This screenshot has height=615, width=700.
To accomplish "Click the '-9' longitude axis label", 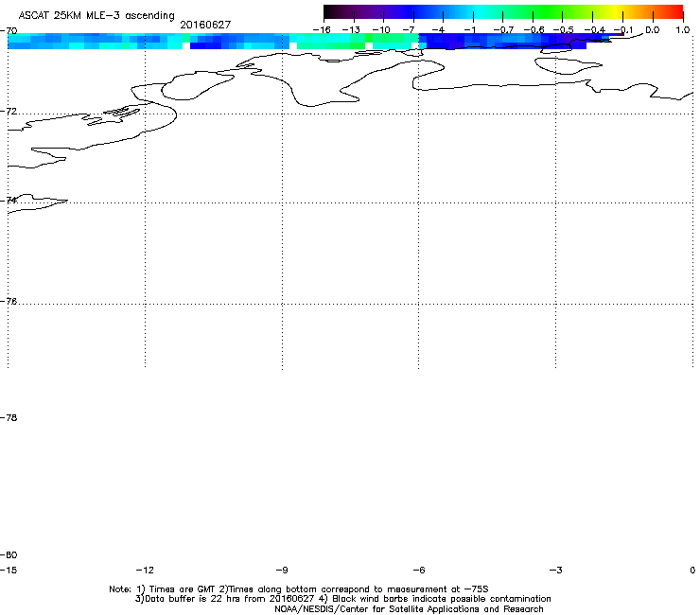I will click(x=282, y=570).
